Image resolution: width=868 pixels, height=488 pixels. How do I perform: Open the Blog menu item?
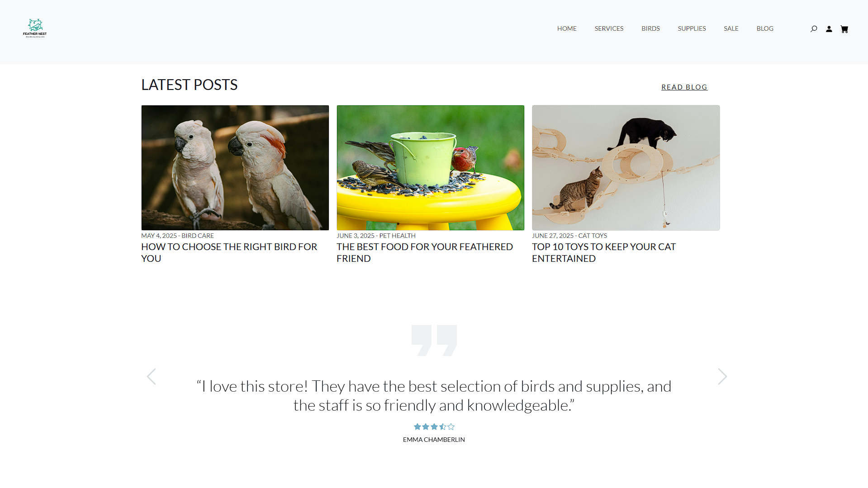[765, 28]
